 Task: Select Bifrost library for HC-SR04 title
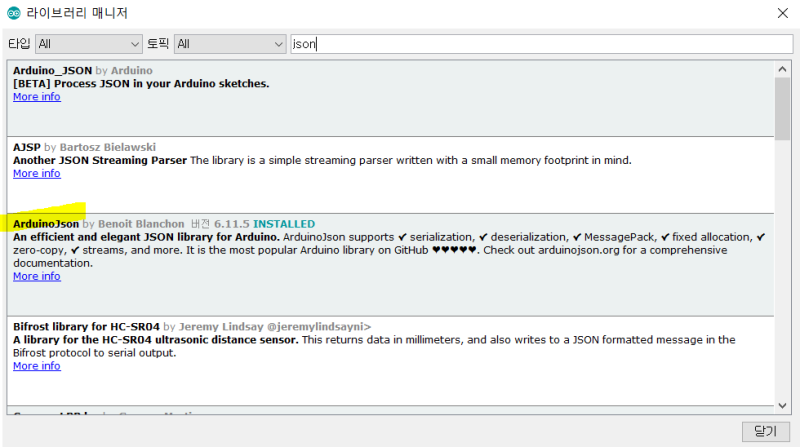pyautogui.click(x=86, y=327)
